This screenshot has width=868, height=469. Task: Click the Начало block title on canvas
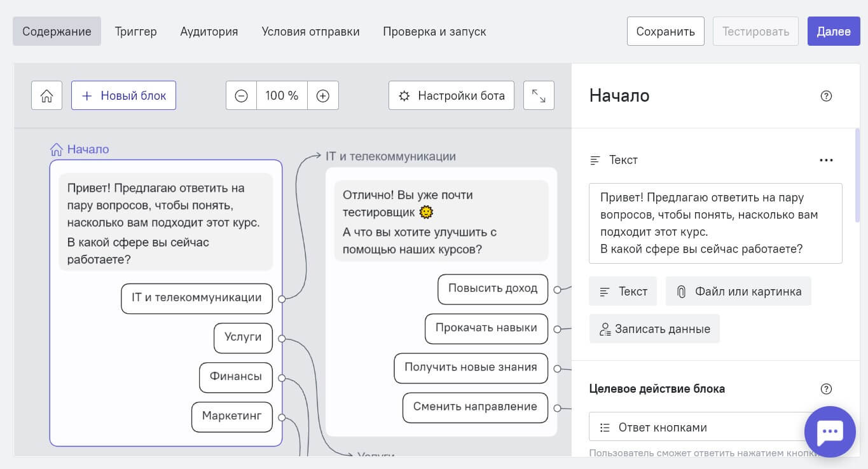click(88, 149)
